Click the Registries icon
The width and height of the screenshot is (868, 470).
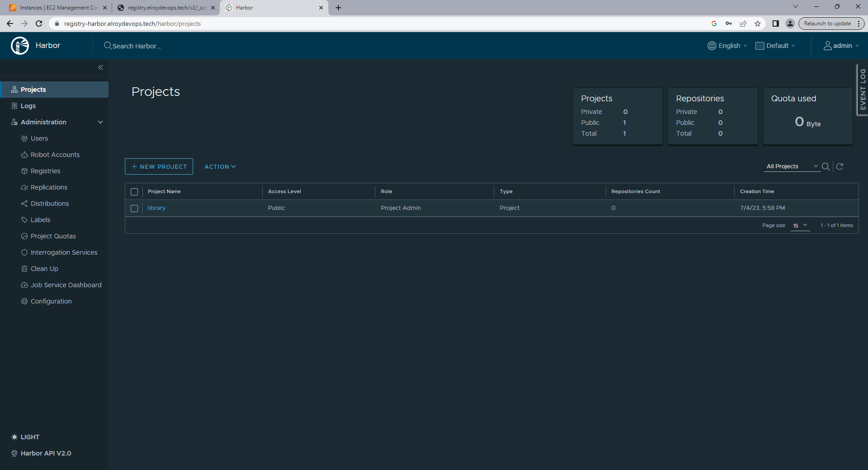[x=24, y=171]
